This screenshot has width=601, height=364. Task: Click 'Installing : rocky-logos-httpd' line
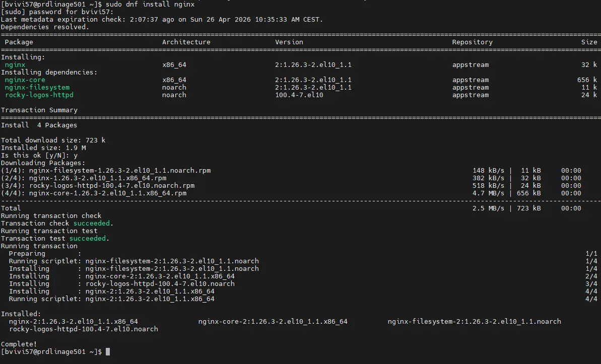pos(122,284)
